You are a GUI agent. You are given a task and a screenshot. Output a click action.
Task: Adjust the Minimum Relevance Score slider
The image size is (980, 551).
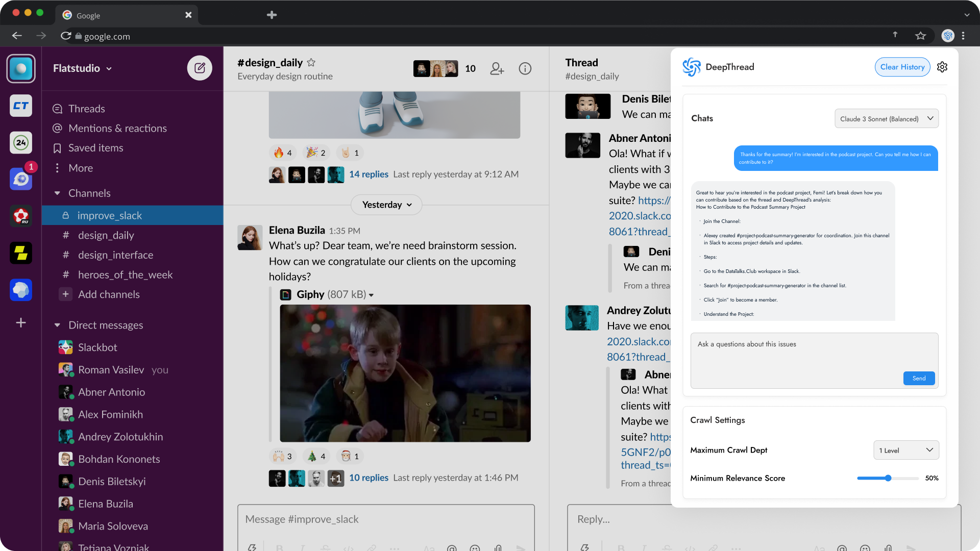888,478
